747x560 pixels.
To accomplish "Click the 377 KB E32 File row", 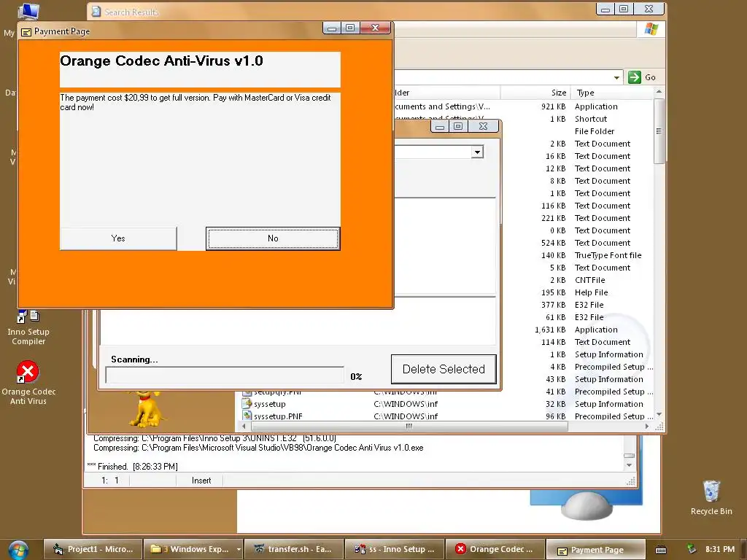I will tap(578, 305).
